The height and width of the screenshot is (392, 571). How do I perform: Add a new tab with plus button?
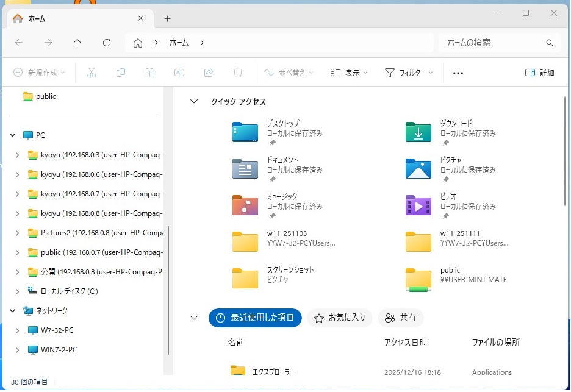(x=168, y=19)
